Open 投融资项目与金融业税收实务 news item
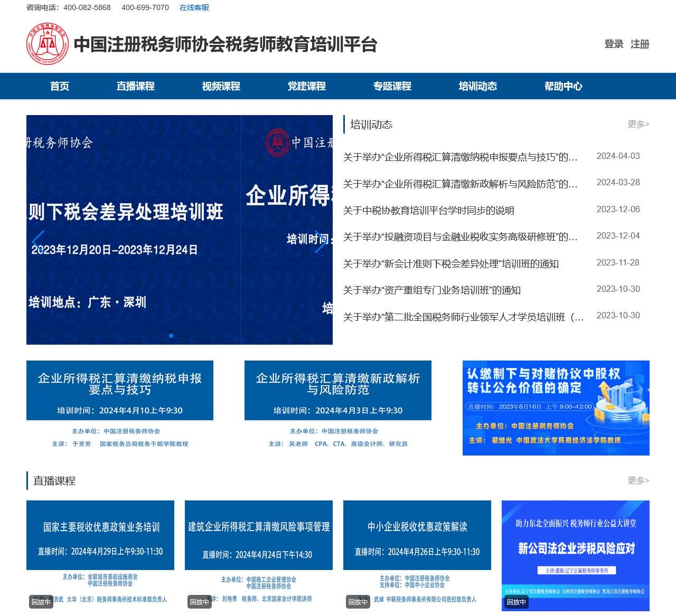 (461, 237)
